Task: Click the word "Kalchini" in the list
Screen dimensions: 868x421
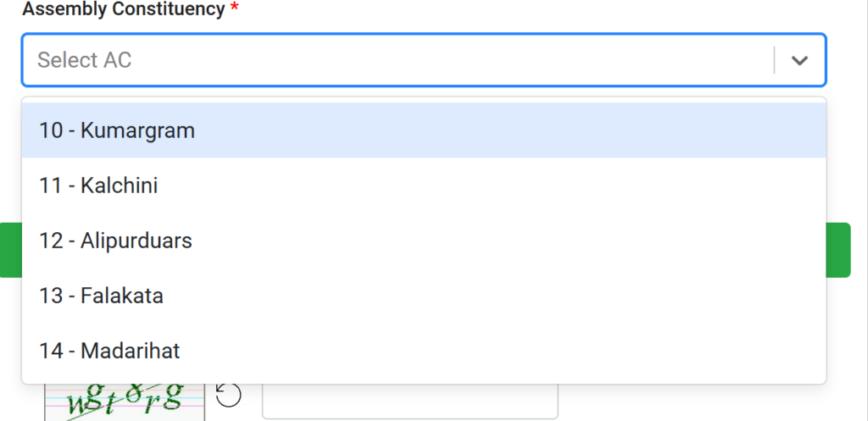Action: [120, 186]
